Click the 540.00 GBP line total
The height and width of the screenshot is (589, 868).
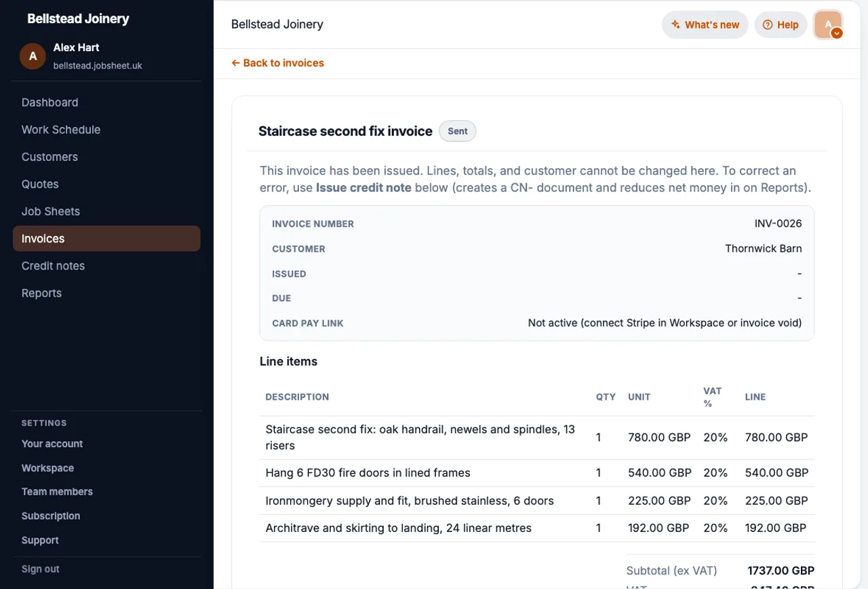(x=776, y=473)
